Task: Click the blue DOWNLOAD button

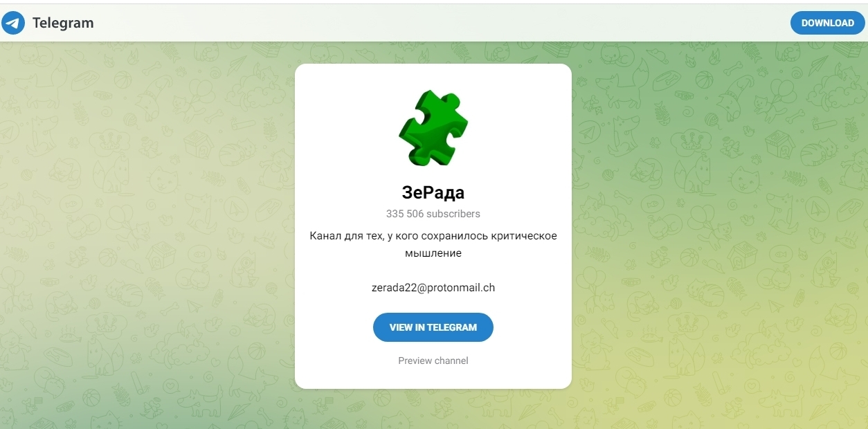Action: coord(828,23)
